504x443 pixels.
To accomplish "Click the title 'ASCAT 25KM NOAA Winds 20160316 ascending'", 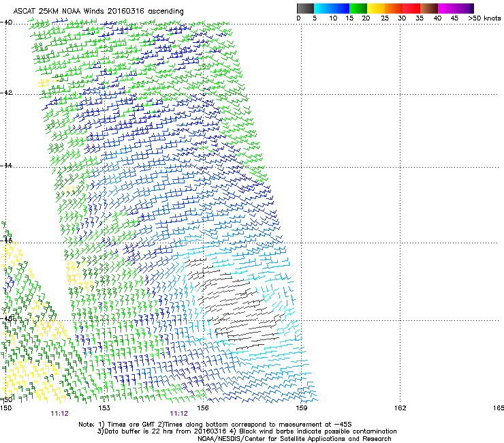I will pyautogui.click(x=98, y=12).
